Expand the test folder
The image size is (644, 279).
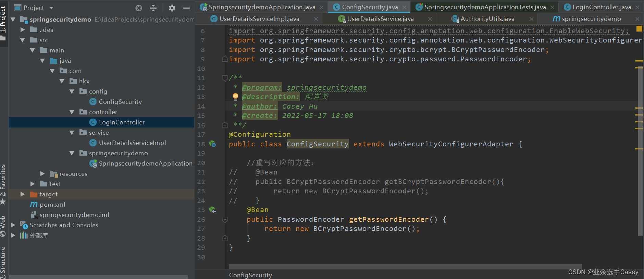point(33,184)
